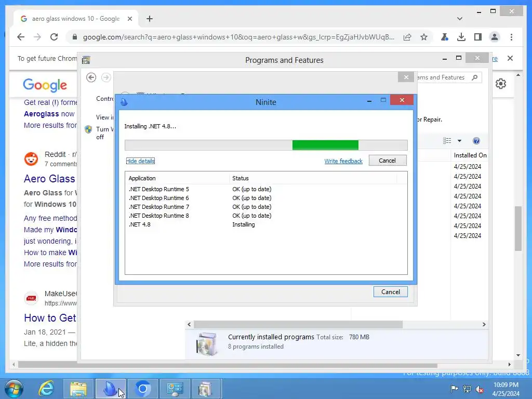Select the .NET Desktop Runtime 8 row
This screenshot has width=532, height=399.
tap(266, 216)
